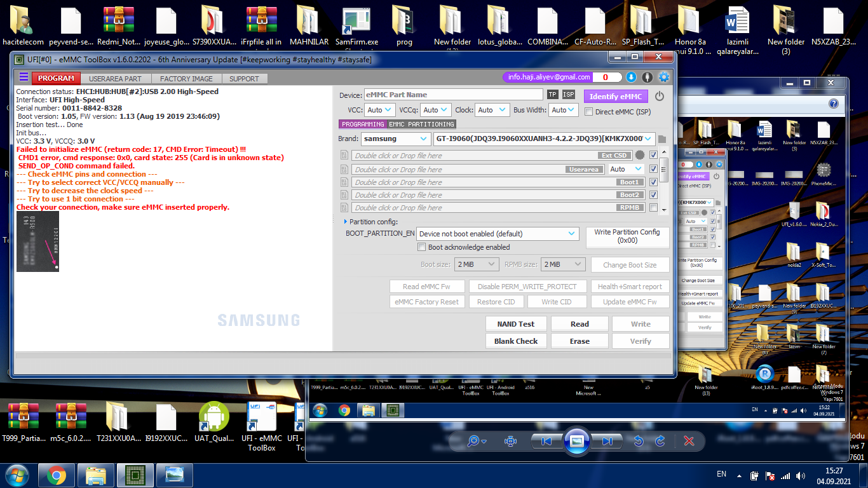Uncheck the Boot2 row checkbox
868x488 pixels.
point(653,195)
